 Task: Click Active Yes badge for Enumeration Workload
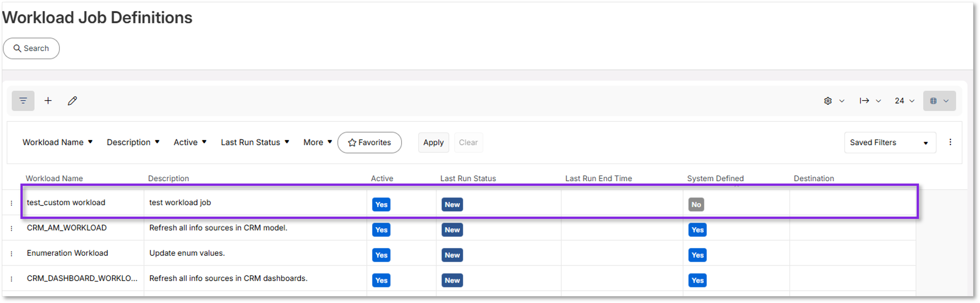(x=381, y=255)
